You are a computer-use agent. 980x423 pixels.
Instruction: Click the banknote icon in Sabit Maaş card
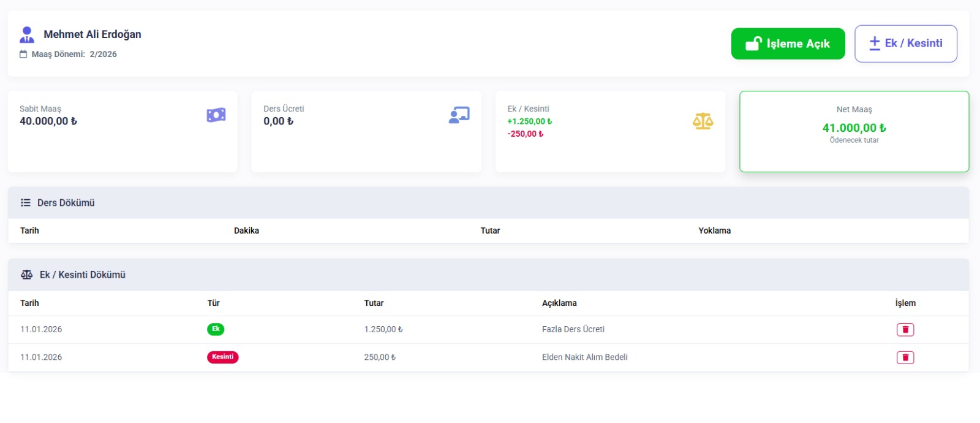216,115
